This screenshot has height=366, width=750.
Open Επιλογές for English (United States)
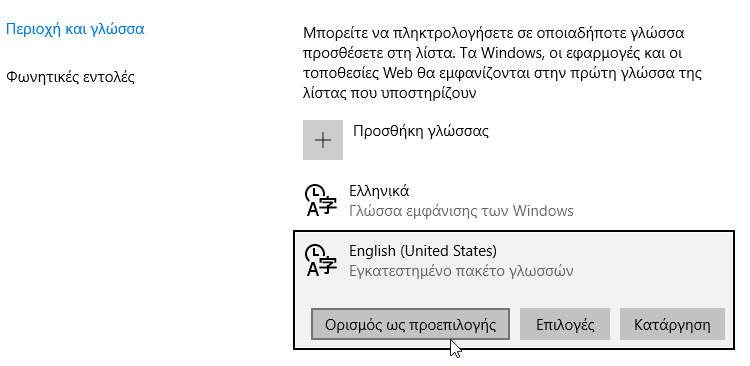click(x=565, y=324)
